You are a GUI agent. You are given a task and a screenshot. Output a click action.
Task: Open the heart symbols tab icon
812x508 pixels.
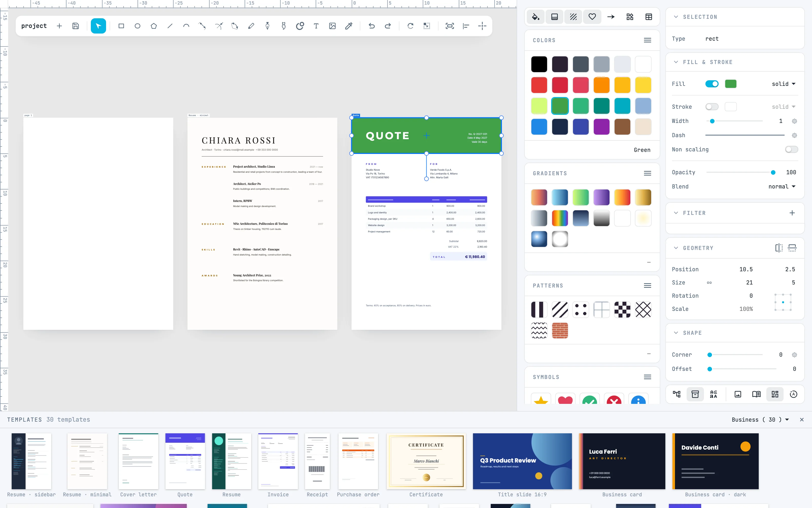592,17
